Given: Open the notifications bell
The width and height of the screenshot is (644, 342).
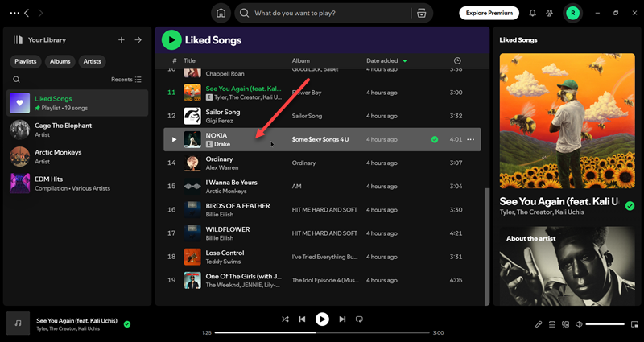Looking at the screenshot, I should coord(533,13).
